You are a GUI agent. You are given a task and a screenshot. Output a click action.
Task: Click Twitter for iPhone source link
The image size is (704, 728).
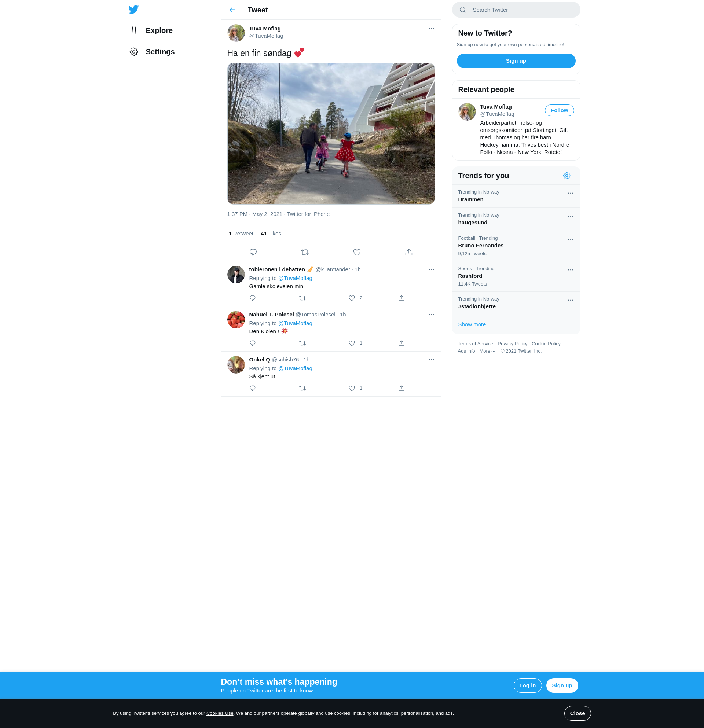coord(308,214)
